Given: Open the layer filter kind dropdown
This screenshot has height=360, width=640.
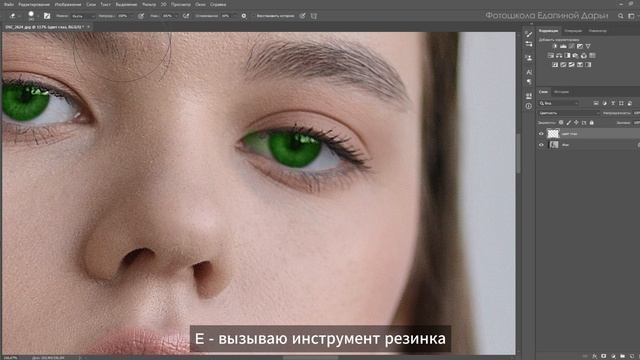Looking at the screenshot, I should 559,103.
